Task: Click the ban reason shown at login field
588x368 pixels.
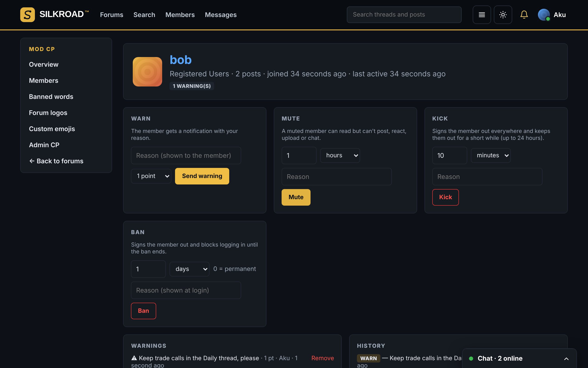Action: tap(186, 290)
